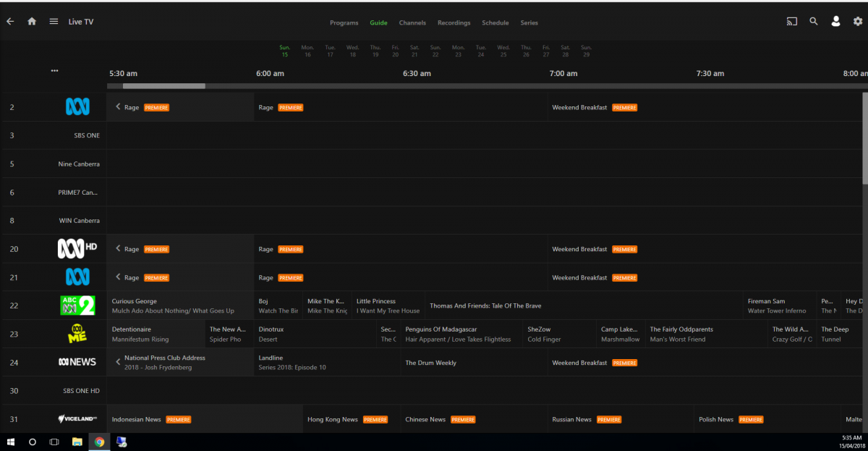The width and height of the screenshot is (868, 451).
Task: Click the cast to device icon
Action: click(791, 22)
